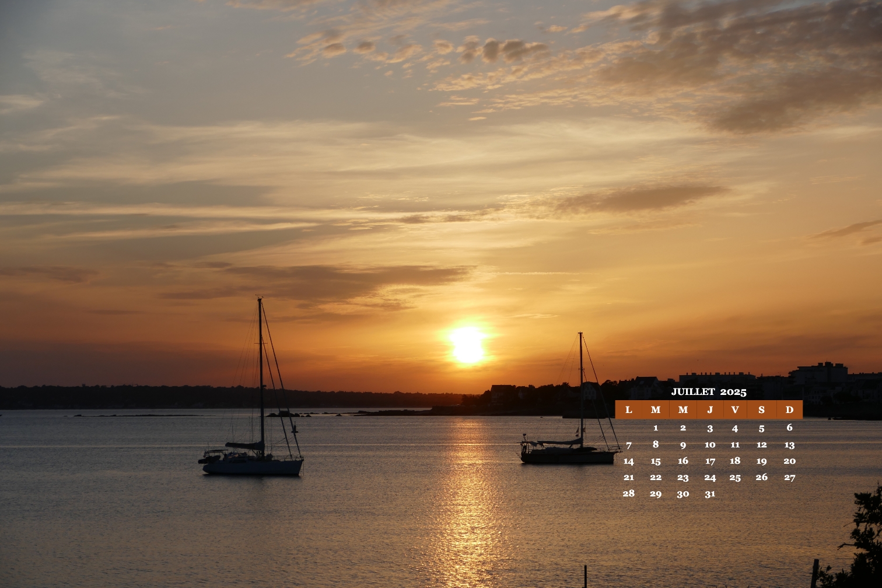The image size is (882, 588).
Task: Pick date 24 in the calendar
Action: pos(710,477)
